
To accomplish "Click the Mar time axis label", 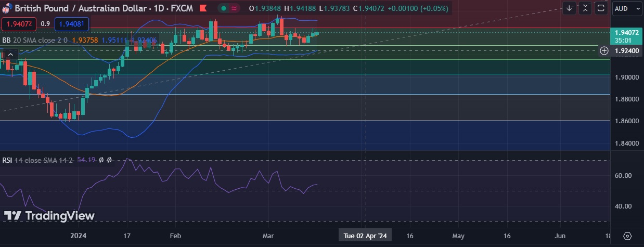I will click(268, 236).
